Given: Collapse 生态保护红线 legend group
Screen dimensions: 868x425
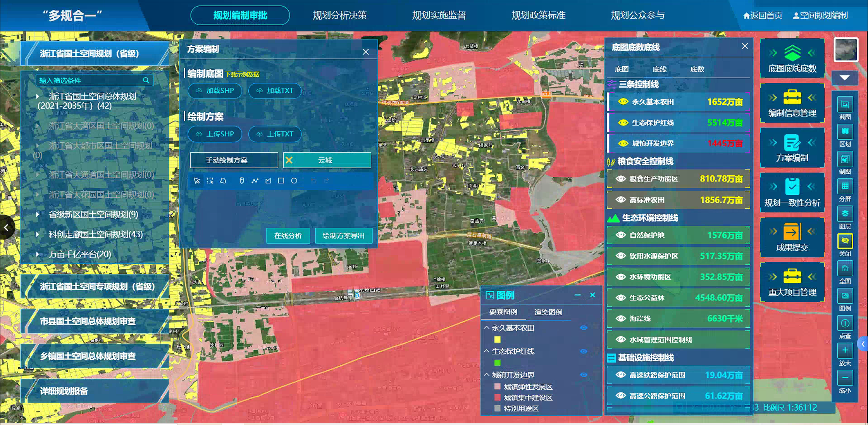Looking at the screenshot, I should pyautogui.click(x=487, y=351).
